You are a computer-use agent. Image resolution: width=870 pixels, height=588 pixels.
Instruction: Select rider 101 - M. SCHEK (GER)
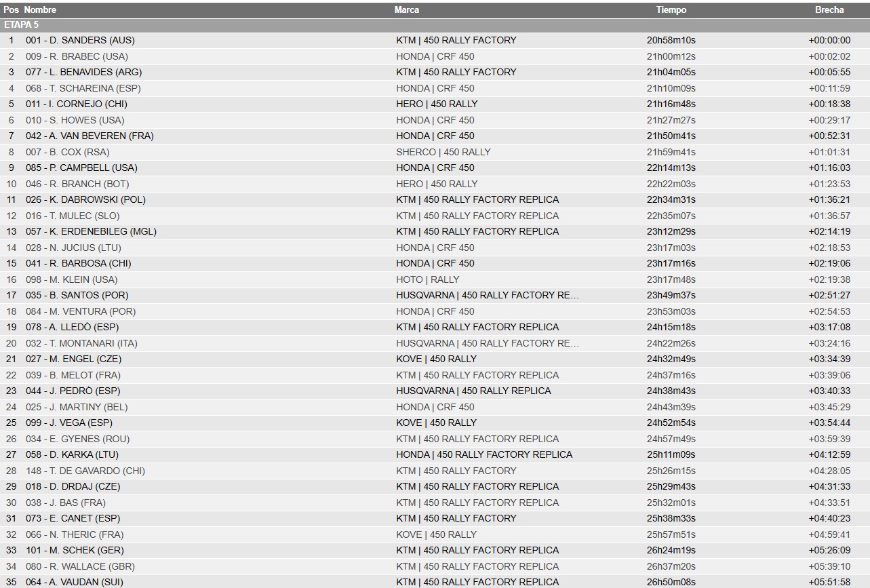tap(75, 550)
